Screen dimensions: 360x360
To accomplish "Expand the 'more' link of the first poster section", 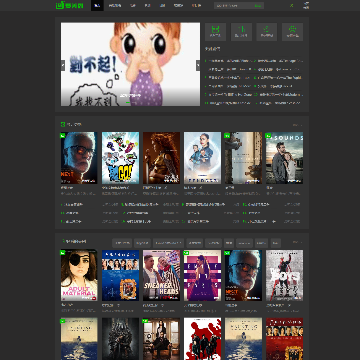I will point(297,125).
